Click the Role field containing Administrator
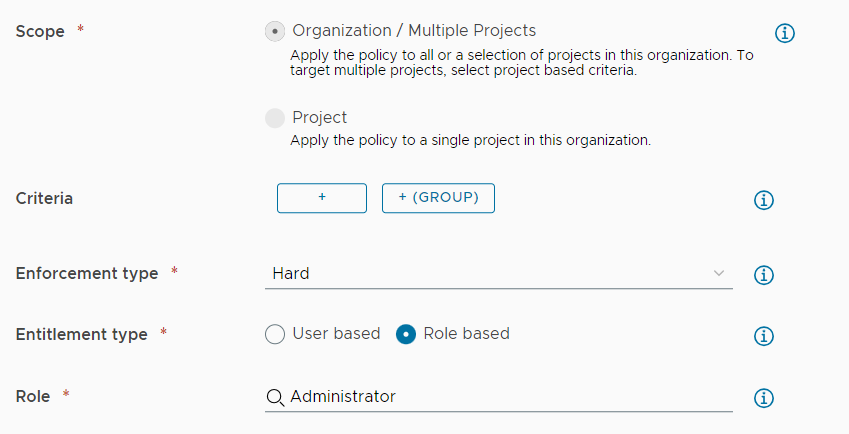Screen dimensions: 849x434 499,397
